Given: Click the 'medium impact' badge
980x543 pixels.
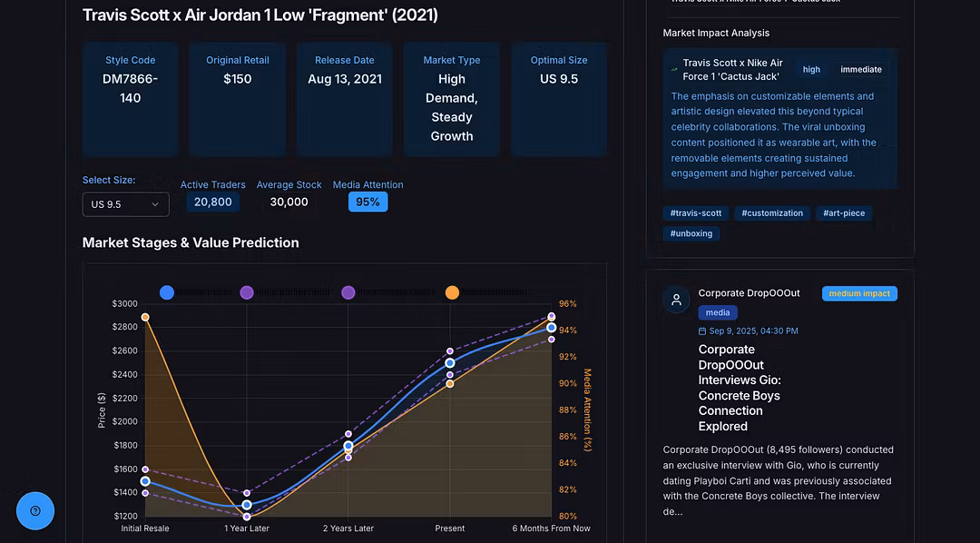Looking at the screenshot, I should pyautogui.click(x=858, y=293).
